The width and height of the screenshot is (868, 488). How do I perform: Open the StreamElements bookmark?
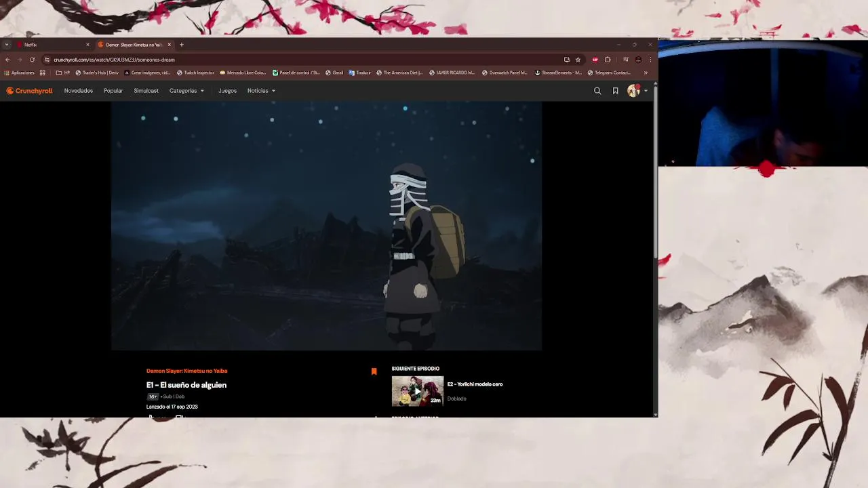(x=558, y=73)
